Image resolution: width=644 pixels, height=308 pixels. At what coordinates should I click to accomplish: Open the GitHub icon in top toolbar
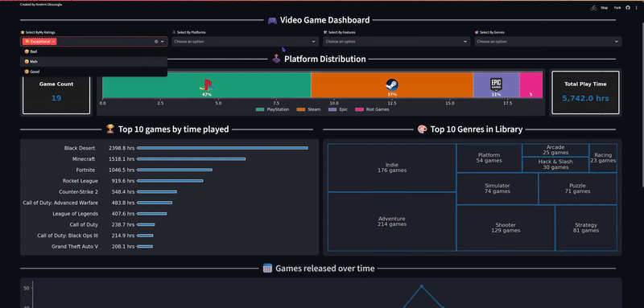[628, 8]
